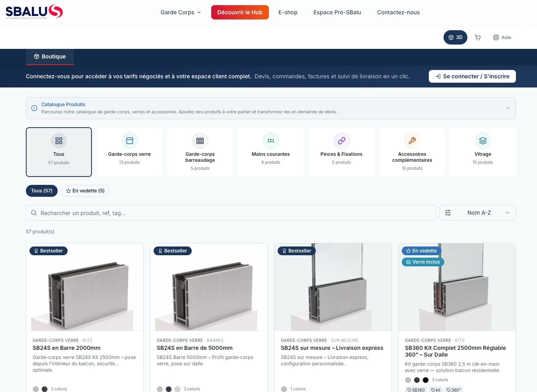Open the E-shop menu item
The image size is (537, 392).
[288, 12]
